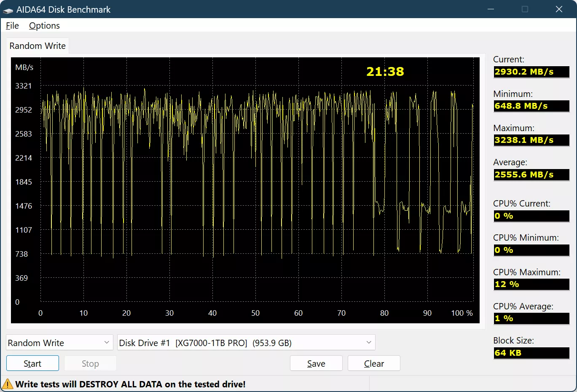Expand the Random Write test type dropdown

[59, 343]
